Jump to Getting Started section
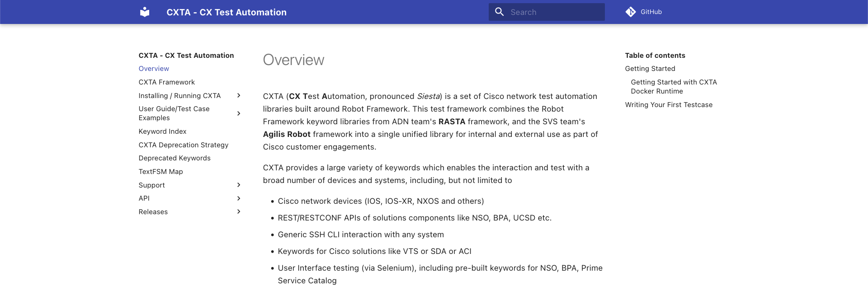868x291 pixels. [x=650, y=69]
